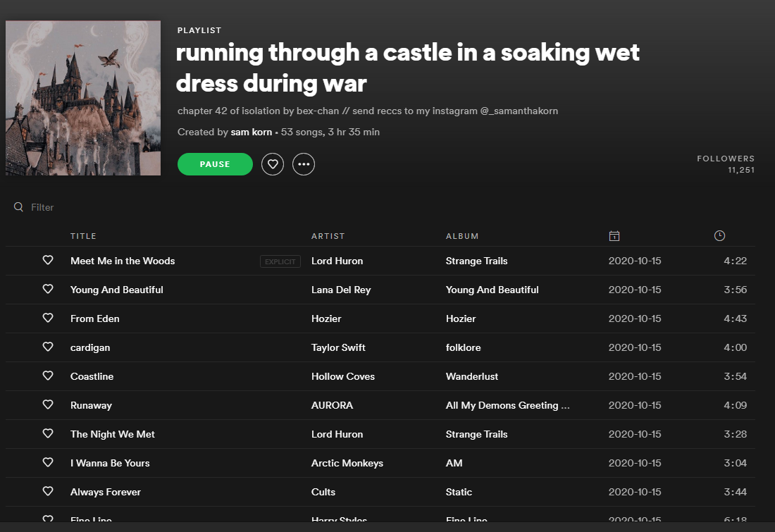The image size is (775, 532).
Task: Open artist Cults
Action: coord(323,492)
